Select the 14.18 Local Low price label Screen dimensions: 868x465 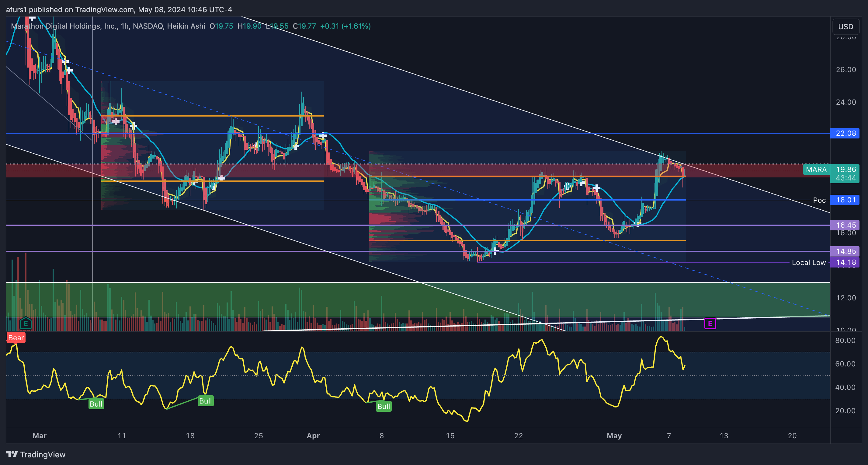coord(845,262)
